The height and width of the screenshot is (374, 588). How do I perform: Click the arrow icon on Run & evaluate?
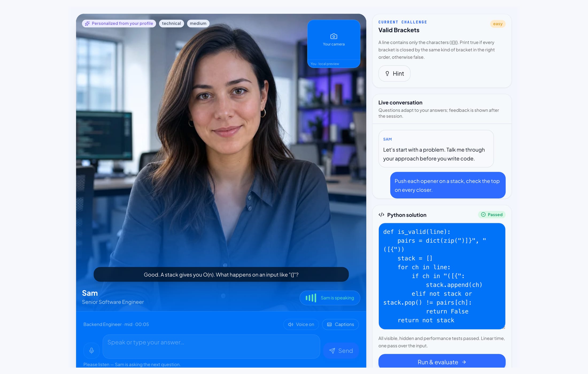[464, 362]
